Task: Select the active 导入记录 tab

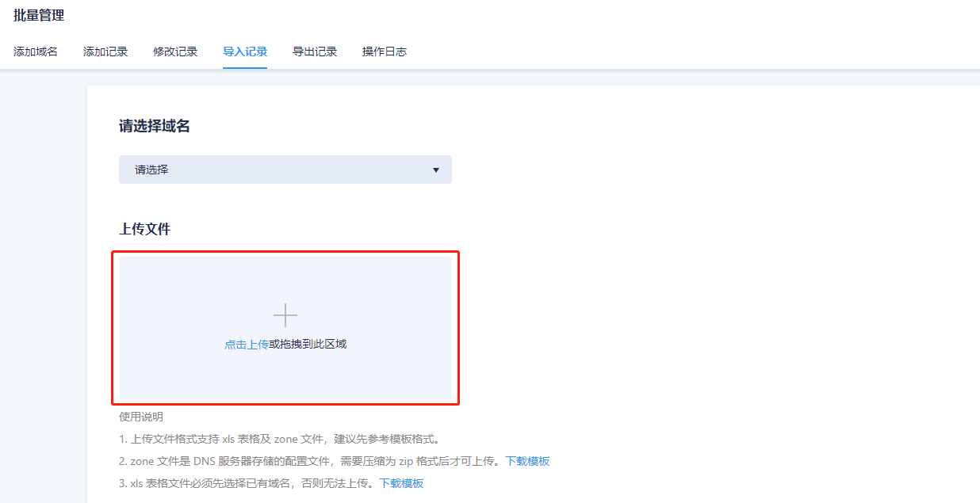Action: click(x=245, y=51)
